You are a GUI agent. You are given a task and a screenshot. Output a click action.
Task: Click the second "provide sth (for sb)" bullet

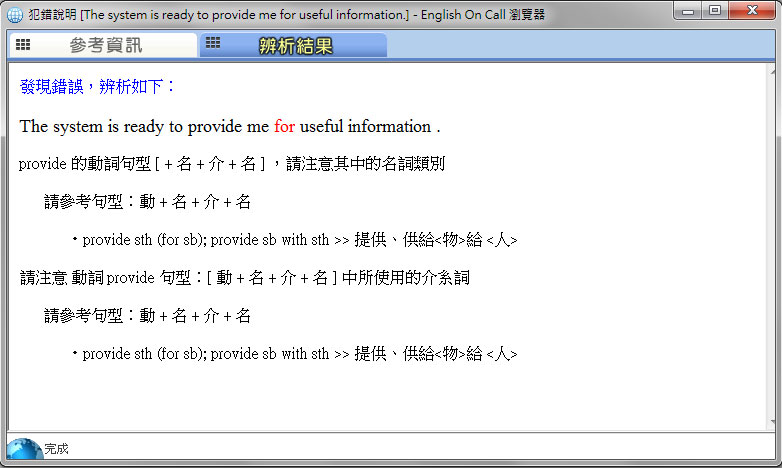[x=294, y=354]
